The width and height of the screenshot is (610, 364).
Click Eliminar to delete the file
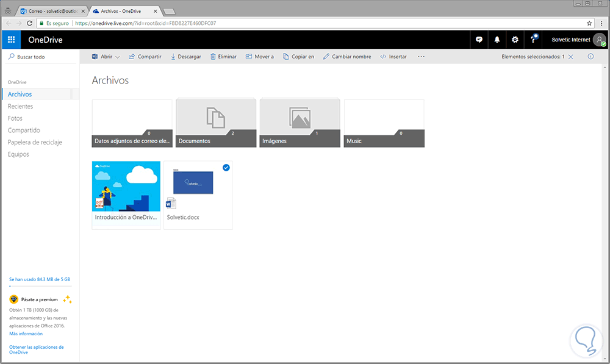pos(223,56)
